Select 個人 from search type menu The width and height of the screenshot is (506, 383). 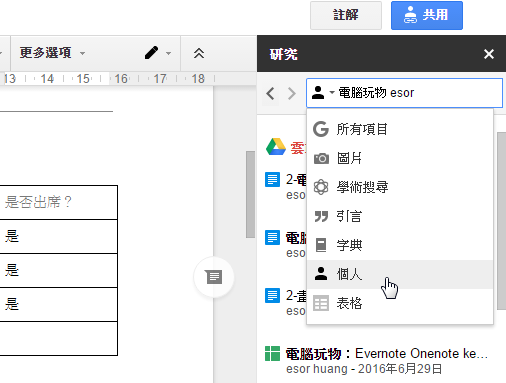coord(400,274)
